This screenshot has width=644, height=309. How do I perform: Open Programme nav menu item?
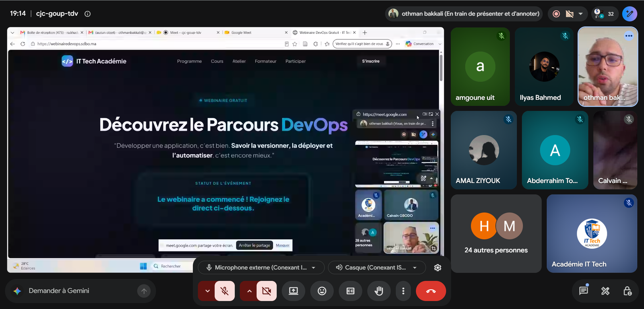point(189,61)
